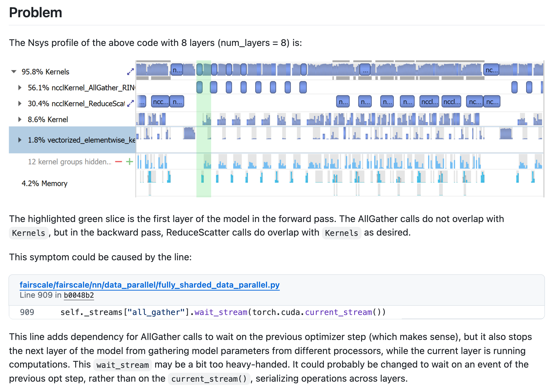The height and width of the screenshot is (392, 552).
Task: Collapse the 95.8% Kernels row
Action: pyautogui.click(x=14, y=71)
